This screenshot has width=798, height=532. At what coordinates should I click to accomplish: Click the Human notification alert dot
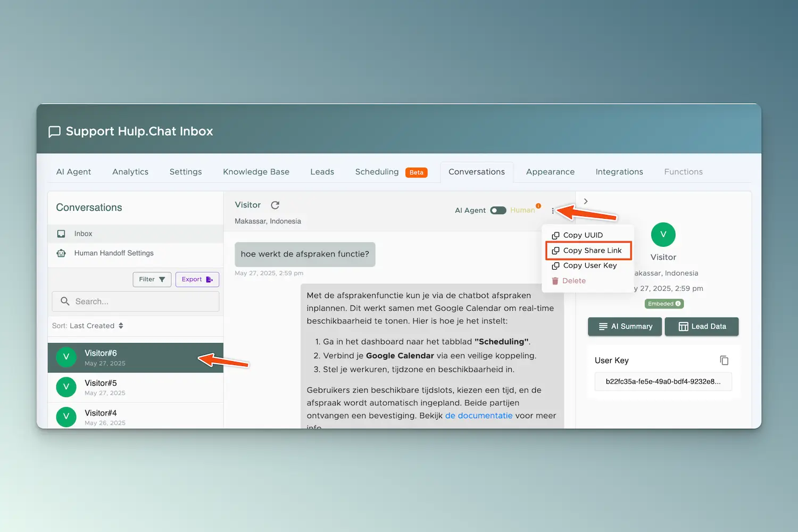point(538,206)
